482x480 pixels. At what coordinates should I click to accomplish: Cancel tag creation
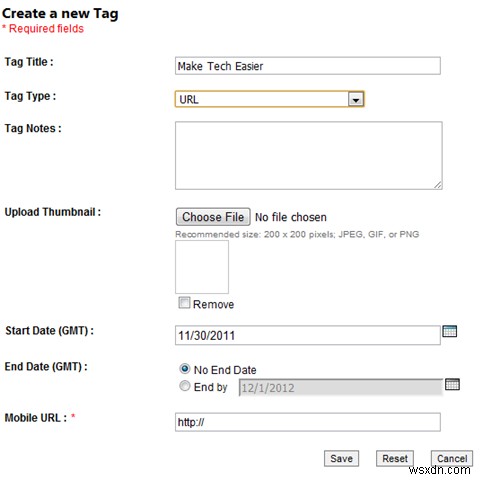click(452, 459)
